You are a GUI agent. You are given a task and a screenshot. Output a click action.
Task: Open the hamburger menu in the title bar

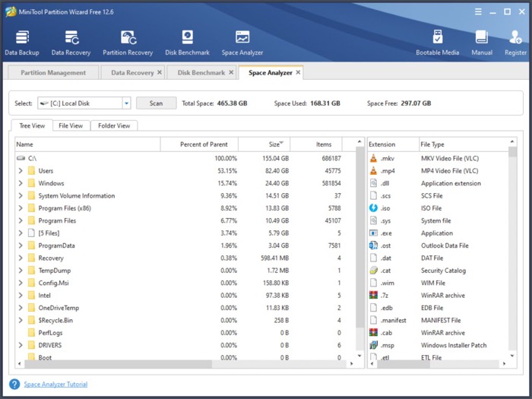point(478,12)
